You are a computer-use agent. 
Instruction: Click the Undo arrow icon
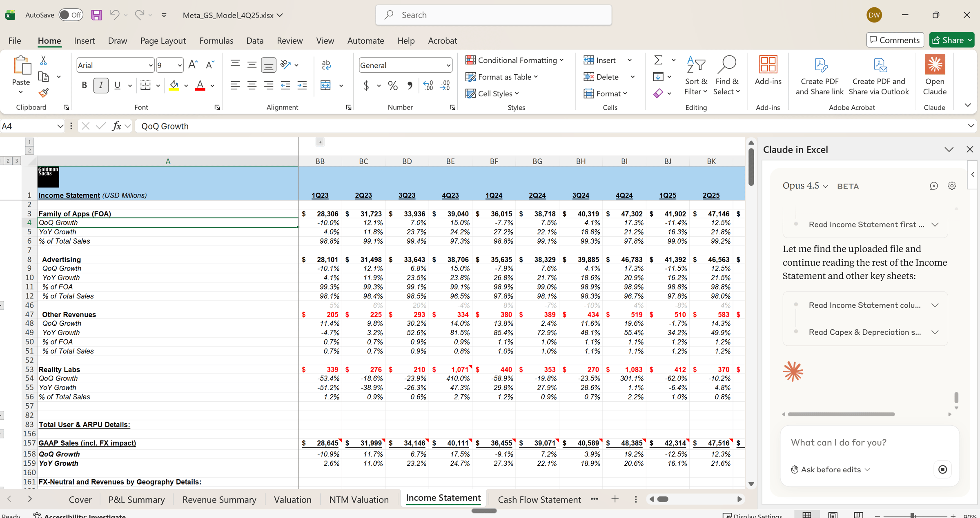click(114, 15)
